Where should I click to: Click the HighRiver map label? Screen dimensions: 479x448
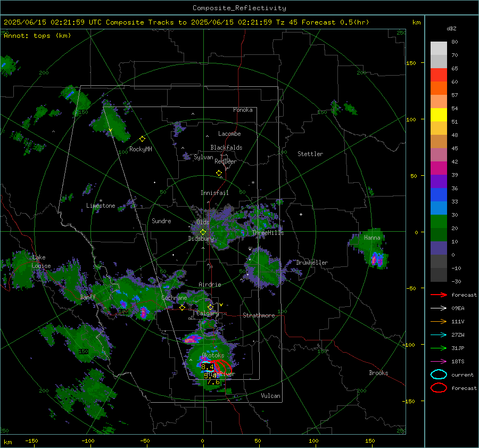221,374
